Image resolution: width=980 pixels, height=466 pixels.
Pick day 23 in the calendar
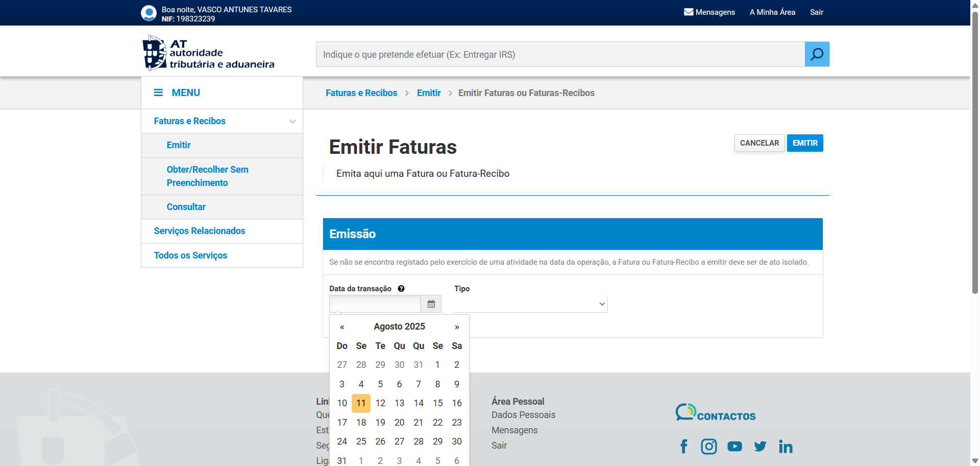(x=457, y=423)
